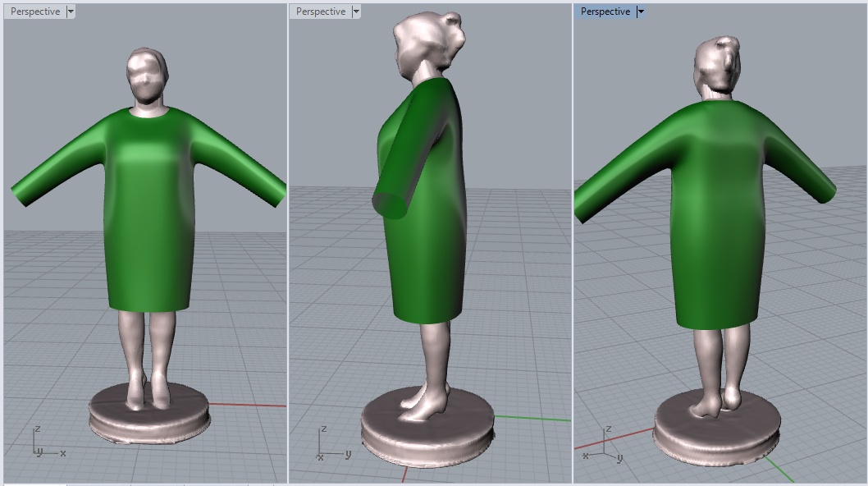Open the right viewport's Perspective dropdown arrow
Image resolution: width=868 pixels, height=486 pixels.
(x=641, y=11)
